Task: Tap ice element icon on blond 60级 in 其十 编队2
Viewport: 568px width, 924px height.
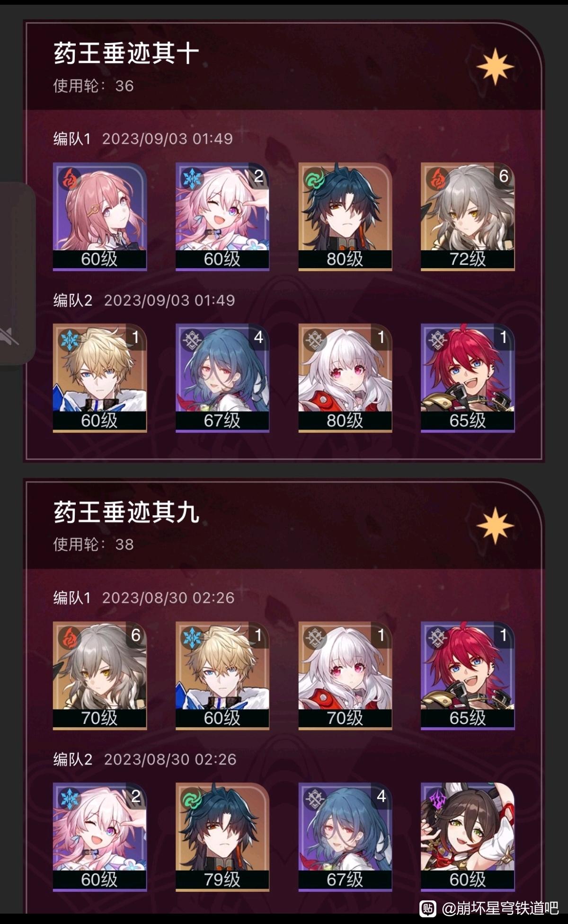Action: click(70, 340)
